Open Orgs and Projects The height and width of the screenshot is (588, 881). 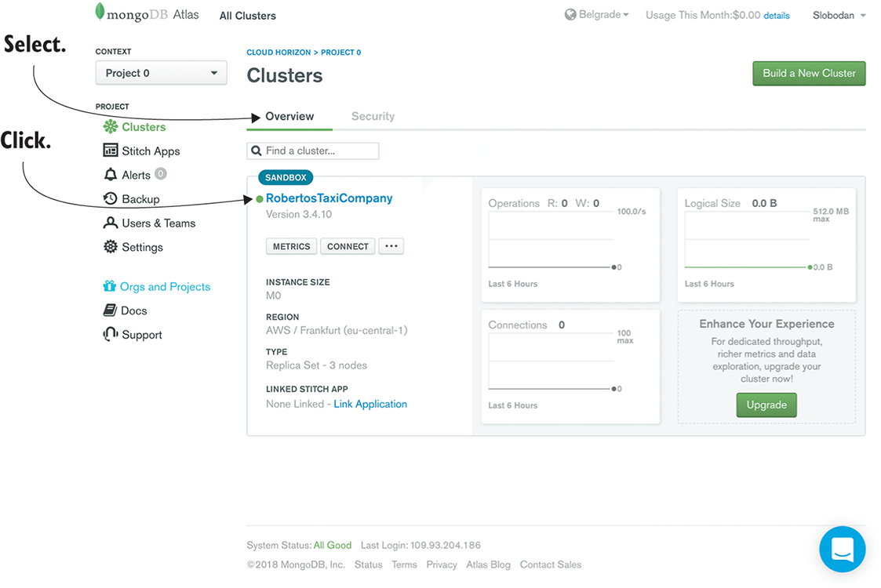coord(164,287)
